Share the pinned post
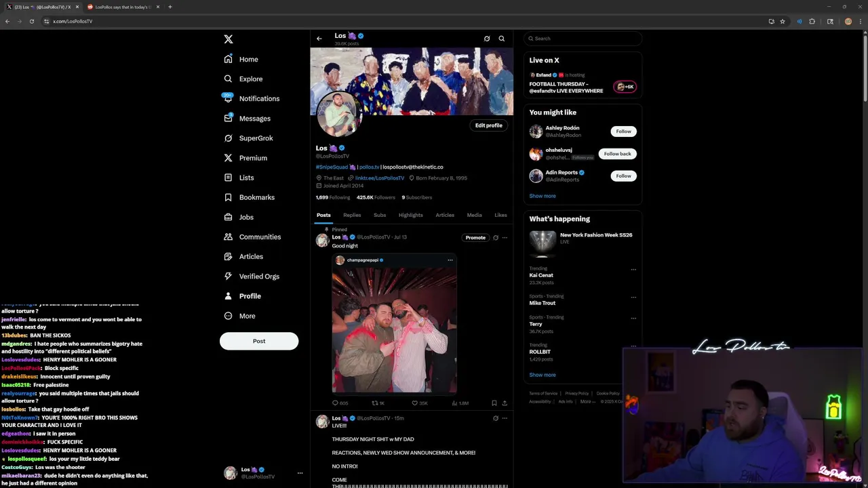 505,403
